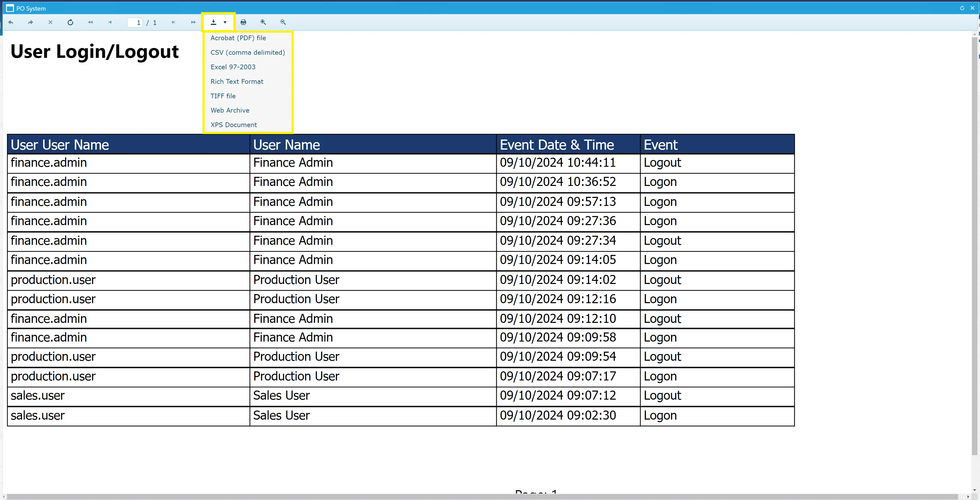Click the '09/10/2024 09:14:05' timestamp
The width and height of the screenshot is (980, 500).
558,260
